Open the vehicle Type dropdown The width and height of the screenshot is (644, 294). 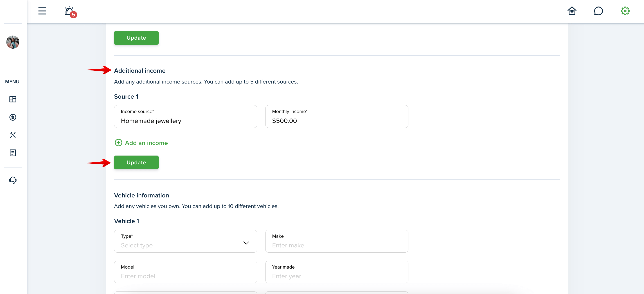[x=185, y=241]
